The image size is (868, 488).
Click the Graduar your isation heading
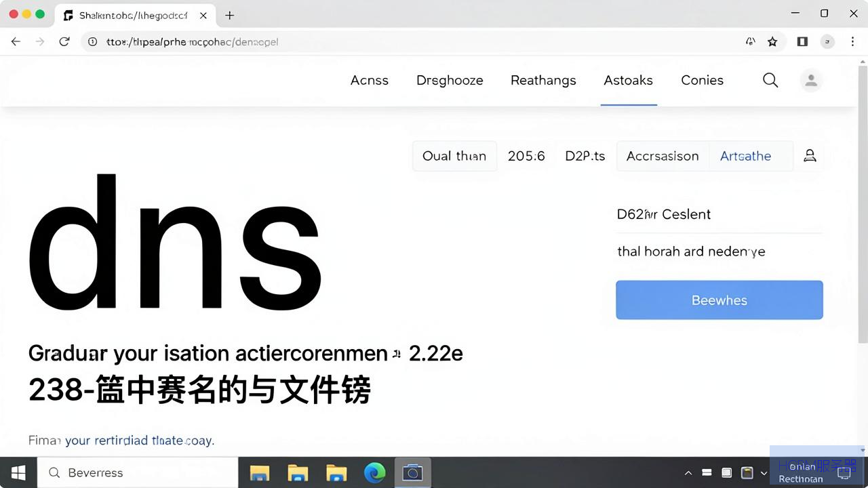point(245,353)
